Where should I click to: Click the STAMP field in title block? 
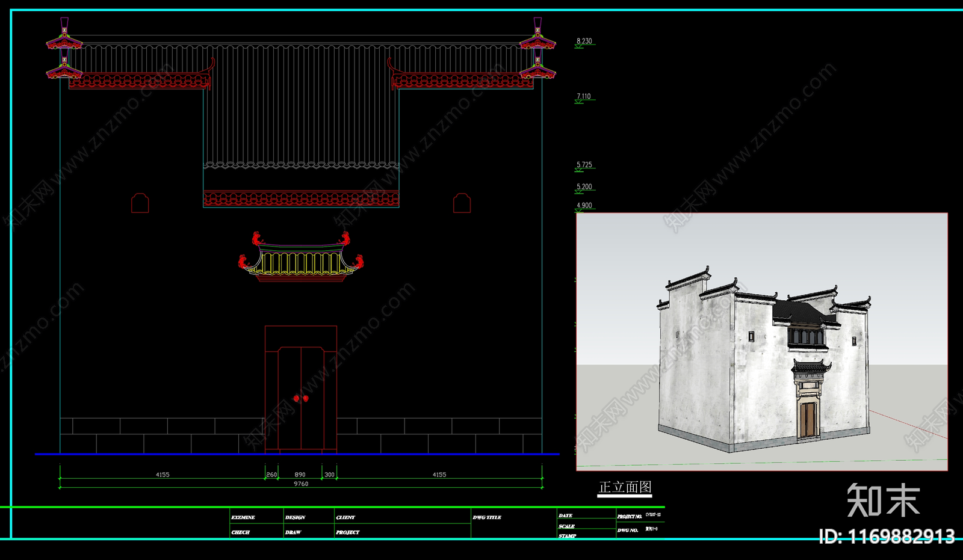[x=567, y=535]
